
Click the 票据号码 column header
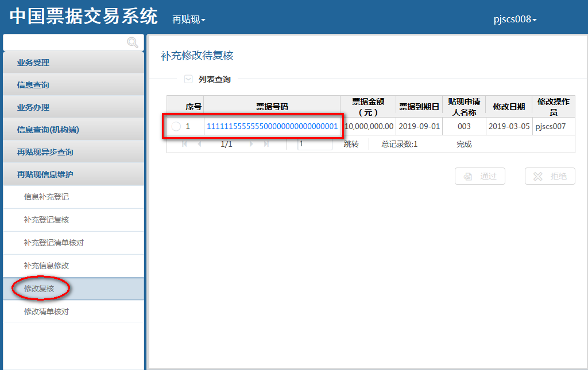(x=272, y=107)
